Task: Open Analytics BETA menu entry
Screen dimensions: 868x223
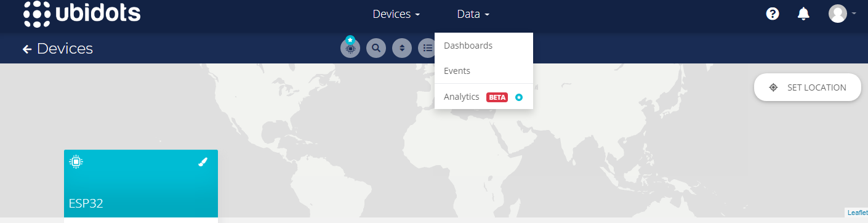Action: pos(483,97)
